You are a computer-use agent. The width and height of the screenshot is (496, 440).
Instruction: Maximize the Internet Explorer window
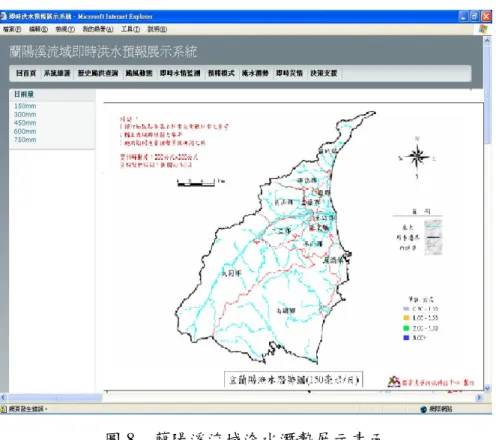point(475,16)
